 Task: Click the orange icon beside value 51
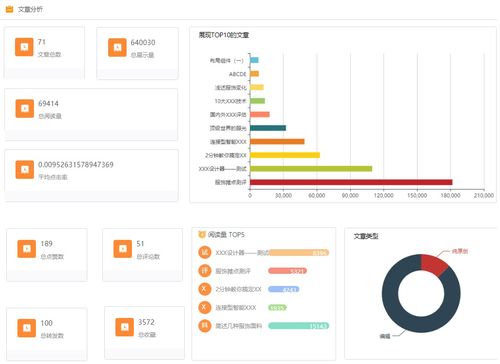tap(123, 249)
